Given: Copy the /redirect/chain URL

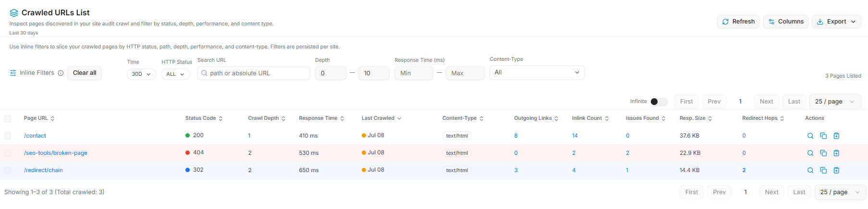Looking at the screenshot, I should [823, 170].
